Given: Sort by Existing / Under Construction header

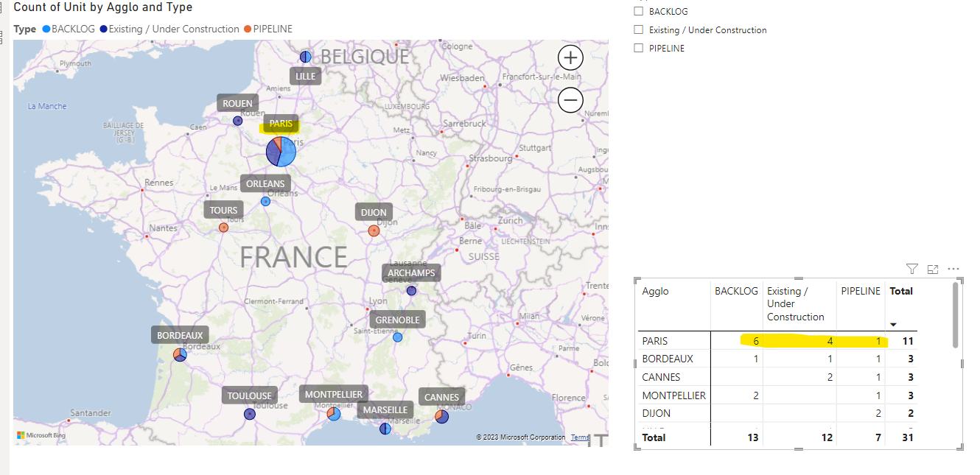Looking at the screenshot, I should coord(795,304).
